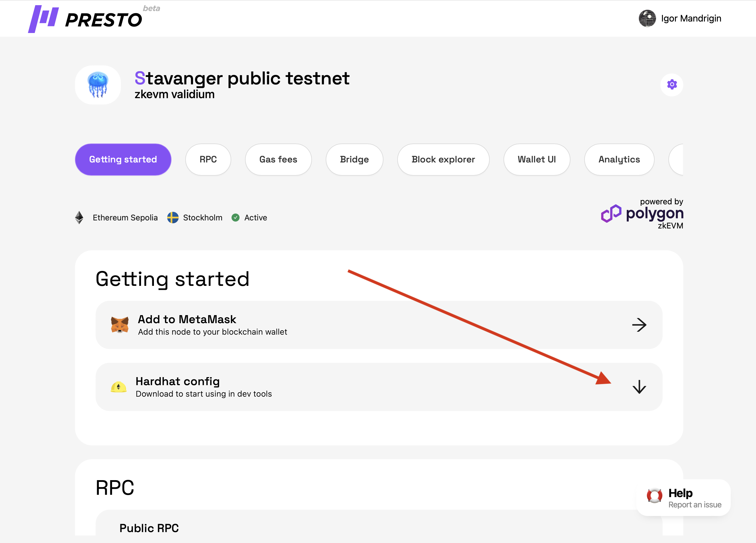Click the Getting started section heading
This screenshot has width=756, height=543.
pos(172,279)
